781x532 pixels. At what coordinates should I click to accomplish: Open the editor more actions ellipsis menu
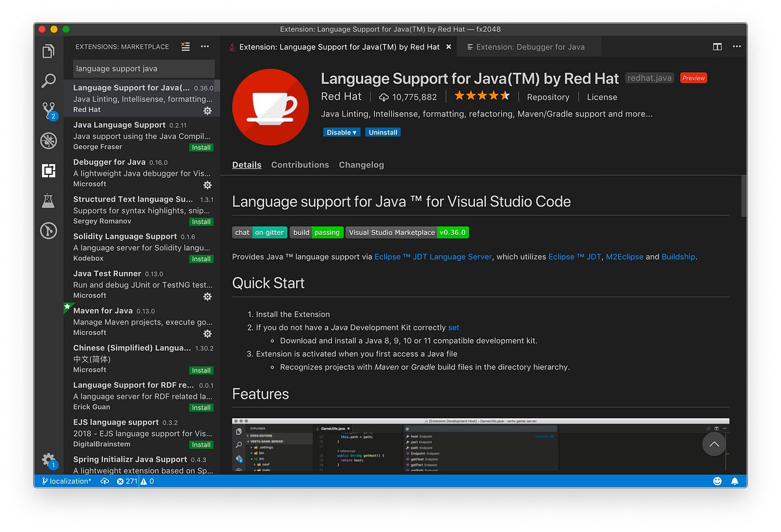pyautogui.click(x=737, y=46)
